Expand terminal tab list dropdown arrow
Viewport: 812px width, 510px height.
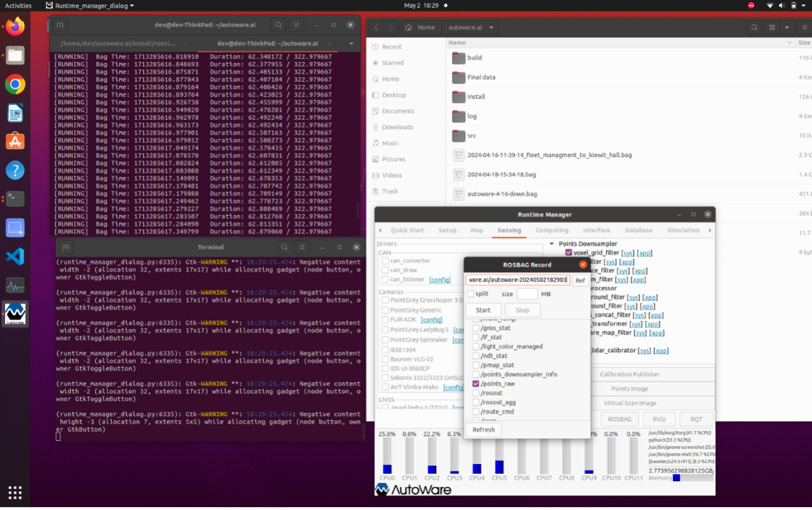tap(351, 44)
